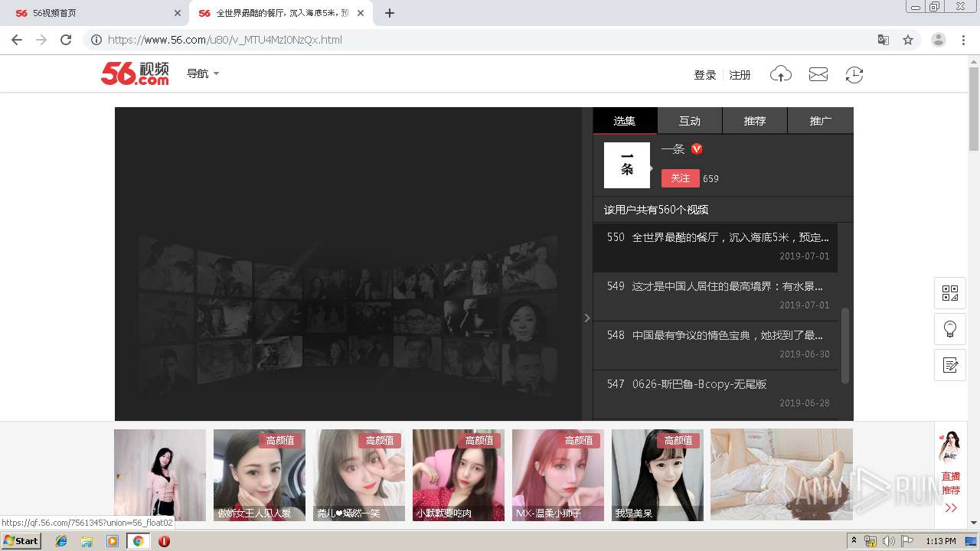Close the 全世界最酷的餐厅 browser tab
Viewport: 980px width, 551px height.
361,13
